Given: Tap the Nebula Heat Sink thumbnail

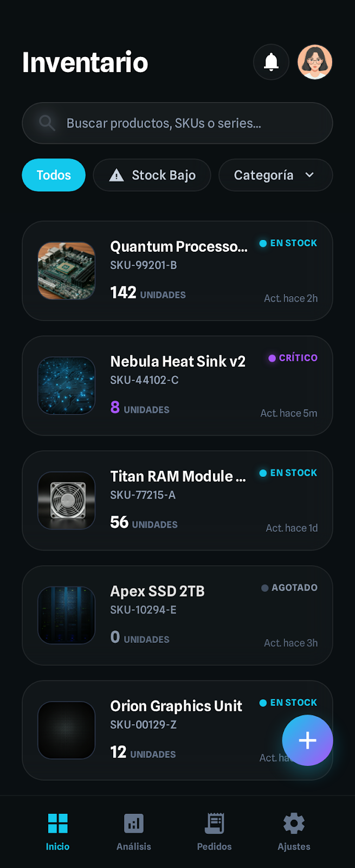Looking at the screenshot, I should point(67,386).
